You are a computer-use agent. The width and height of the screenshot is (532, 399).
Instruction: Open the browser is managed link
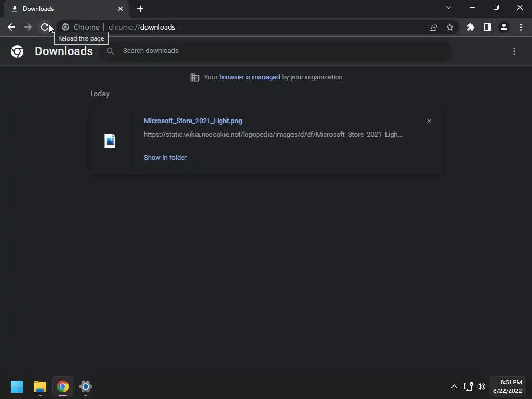(x=250, y=77)
